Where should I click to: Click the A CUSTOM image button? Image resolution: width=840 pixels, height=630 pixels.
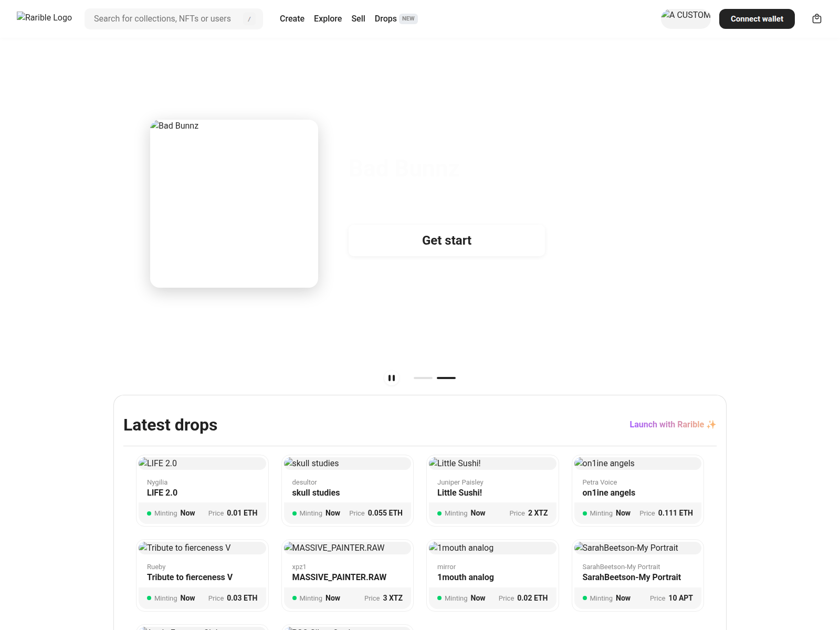(686, 19)
